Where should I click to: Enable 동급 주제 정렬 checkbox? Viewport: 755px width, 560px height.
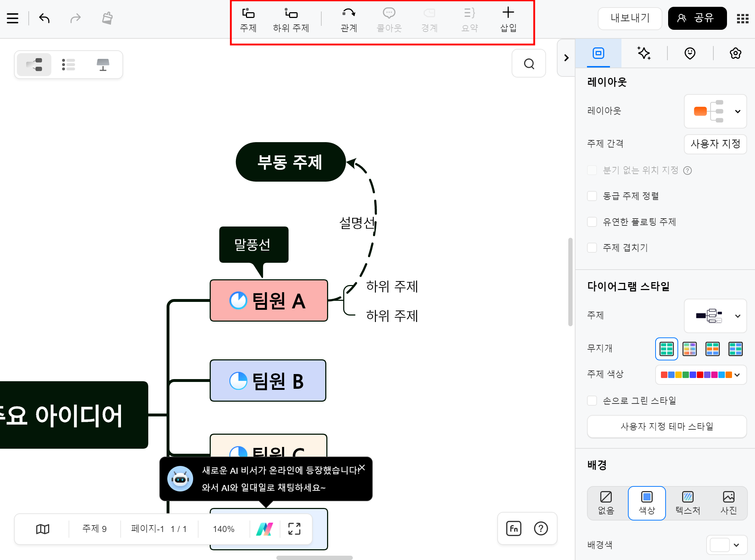[x=592, y=196]
